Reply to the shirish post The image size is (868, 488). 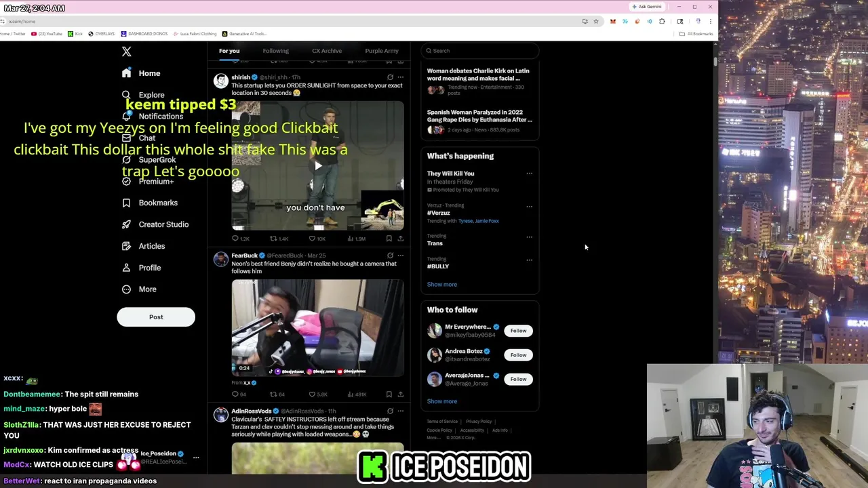[240, 239]
